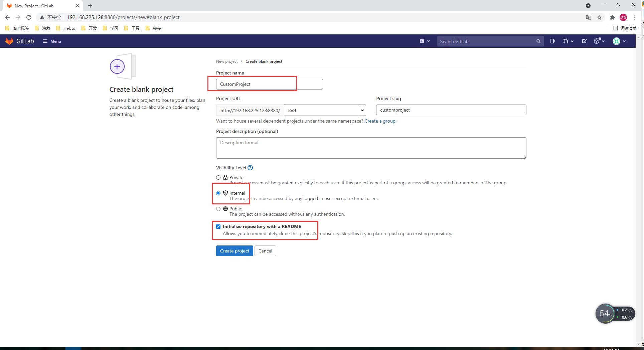Select the Private visibility radio button
644x350 pixels.
click(x=218, y=178)
